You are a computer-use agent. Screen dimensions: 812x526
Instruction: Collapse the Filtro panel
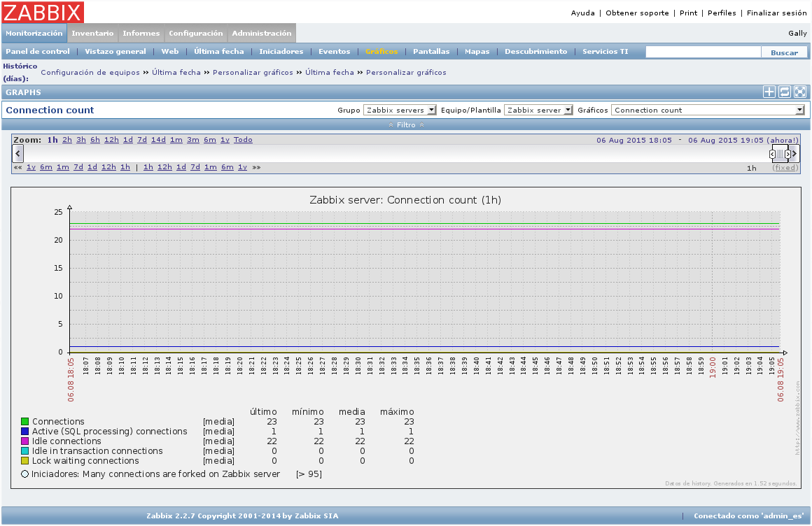click(x=406, y=125)
